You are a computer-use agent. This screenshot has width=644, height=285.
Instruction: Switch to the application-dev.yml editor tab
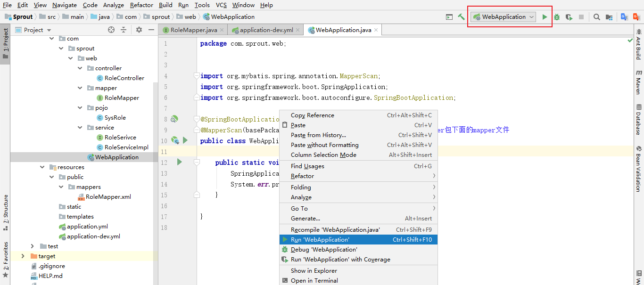click(x=266, y=30)
